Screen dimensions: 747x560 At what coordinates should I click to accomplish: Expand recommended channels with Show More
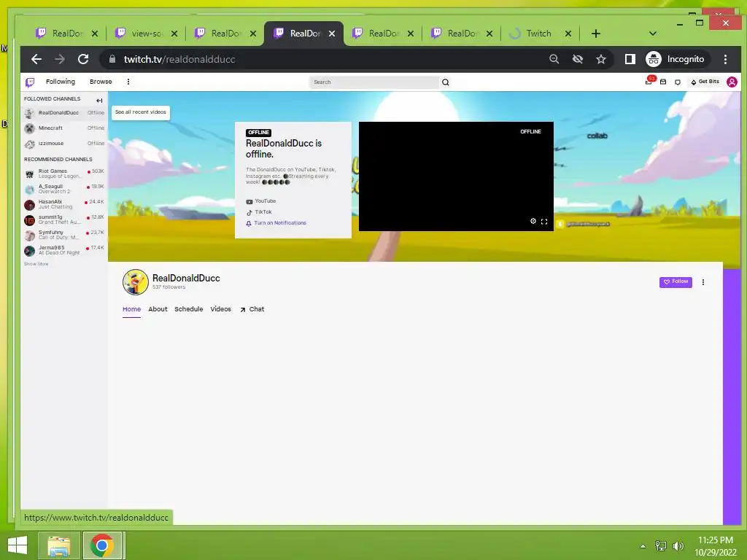pos(36,264)
